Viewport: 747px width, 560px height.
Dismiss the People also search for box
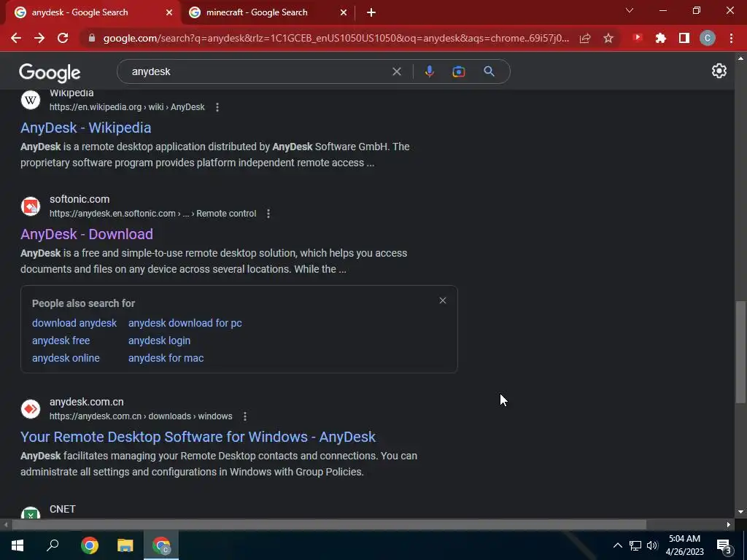click(443, 300)
